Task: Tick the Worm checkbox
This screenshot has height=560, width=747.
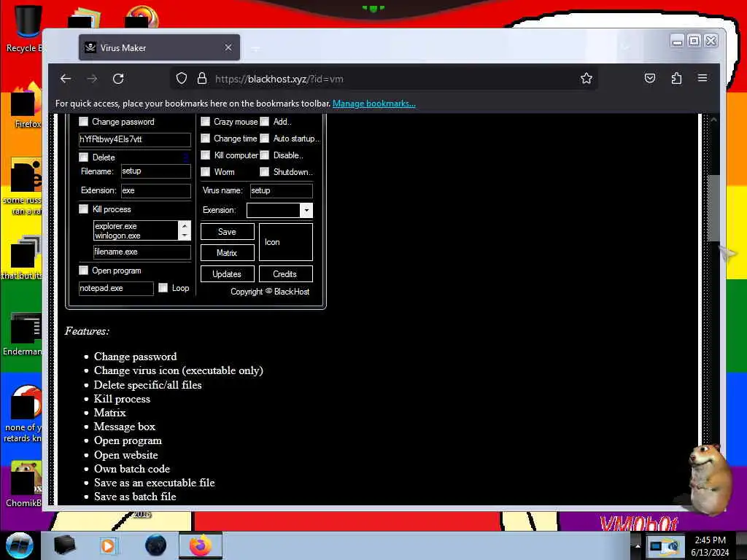Action: (x=205, y=172)
